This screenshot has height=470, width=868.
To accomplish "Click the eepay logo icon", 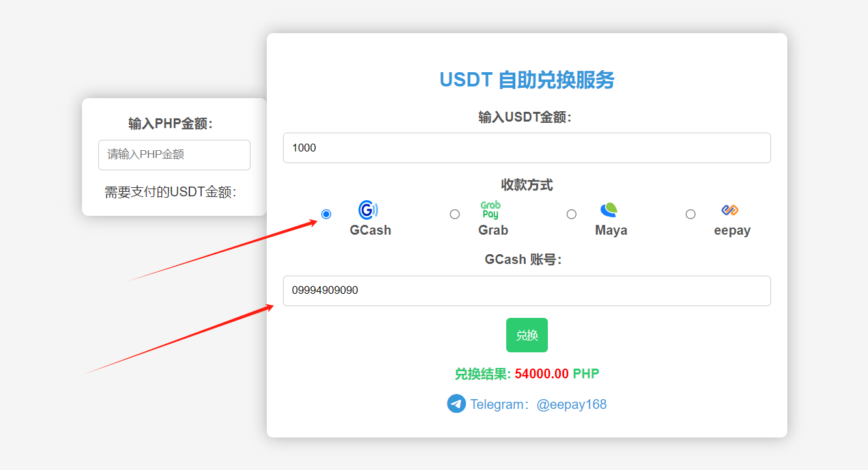I will click(x=730, y=210).
